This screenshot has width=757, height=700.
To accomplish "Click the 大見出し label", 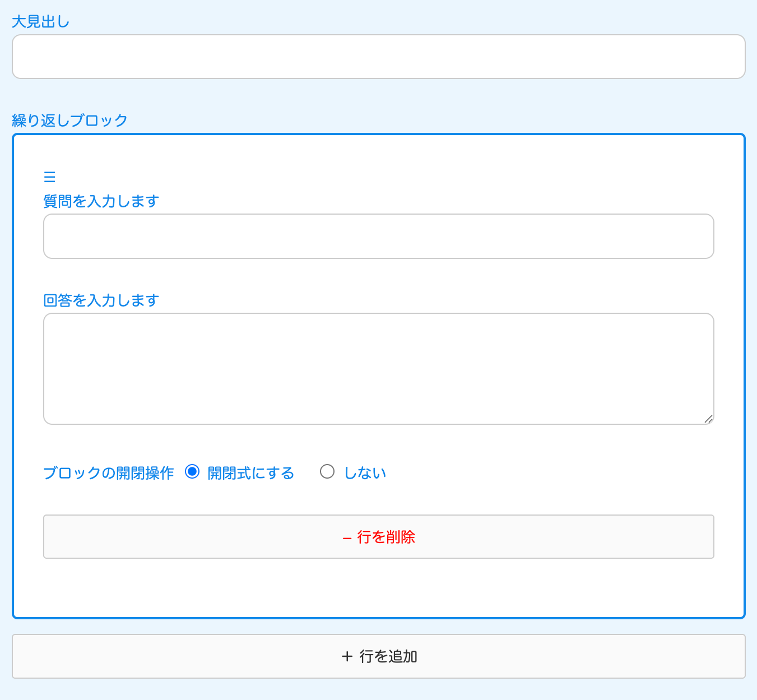I will coord(40,22).
